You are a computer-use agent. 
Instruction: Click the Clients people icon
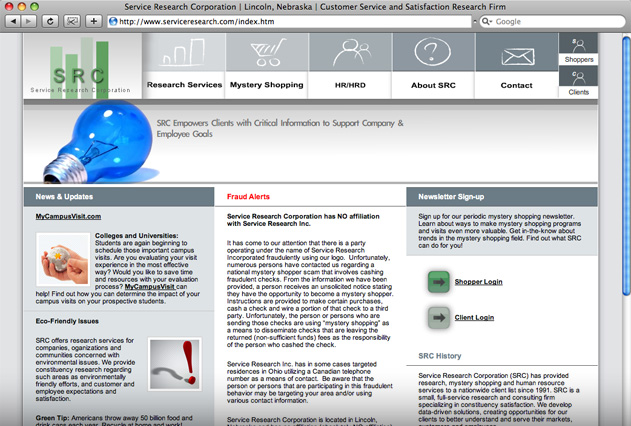click(x=579, y=77)
